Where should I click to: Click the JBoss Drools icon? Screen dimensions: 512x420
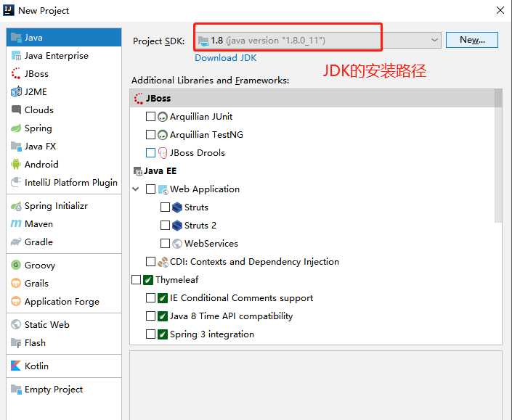(162, 153)
